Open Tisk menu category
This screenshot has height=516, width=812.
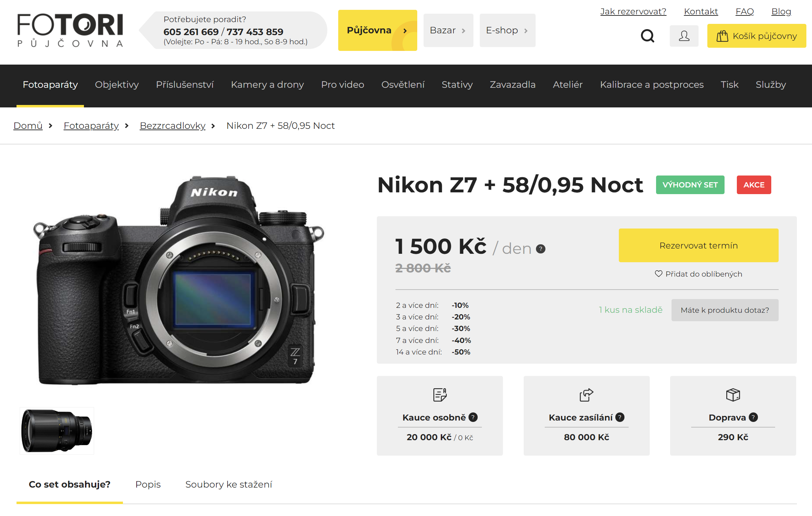click(x=729, y=85)
